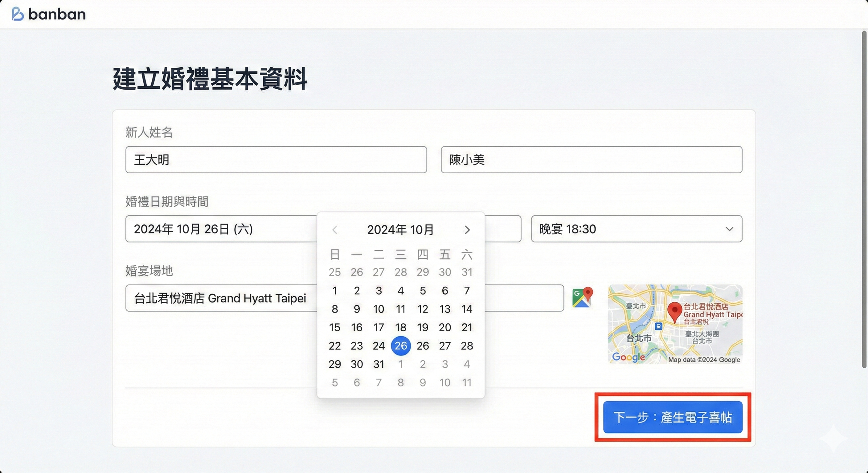
Task: Click the 六 weekday header in the calendar
Action: 467,255
